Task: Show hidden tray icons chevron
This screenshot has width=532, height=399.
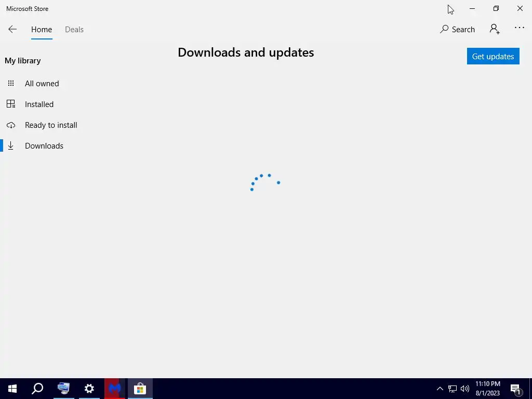Action: click(440, 389)
